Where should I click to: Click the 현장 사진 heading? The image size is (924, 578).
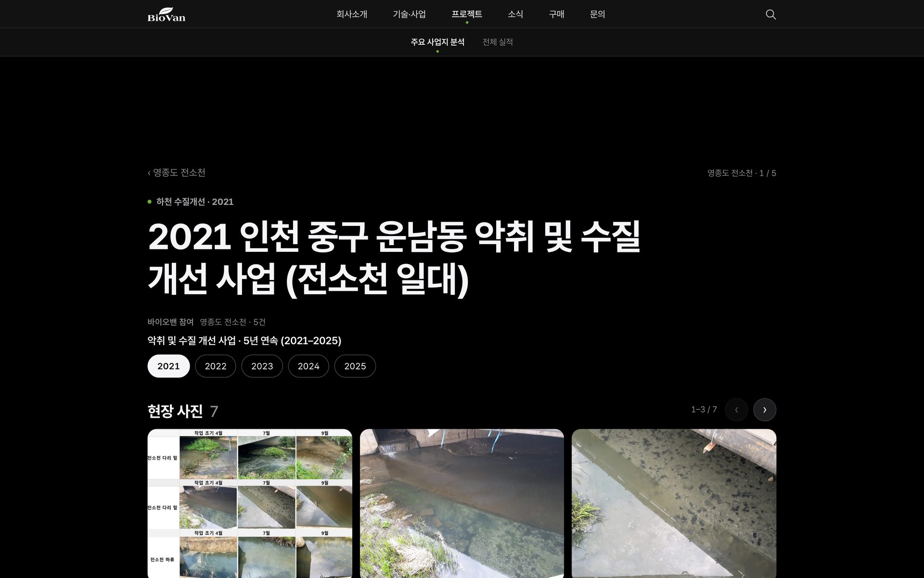pyautogui.click(x=175, y=411)
